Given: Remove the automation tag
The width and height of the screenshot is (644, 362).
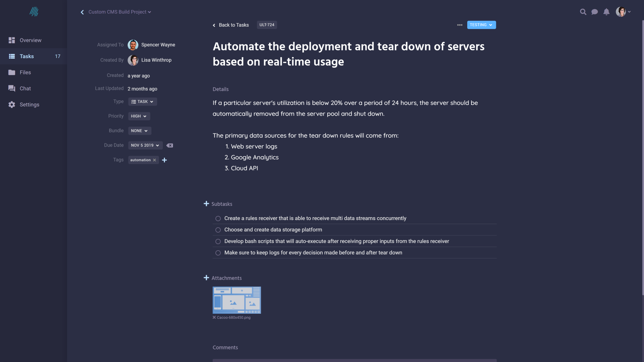Looking at the screenshot, I should 155,160.
